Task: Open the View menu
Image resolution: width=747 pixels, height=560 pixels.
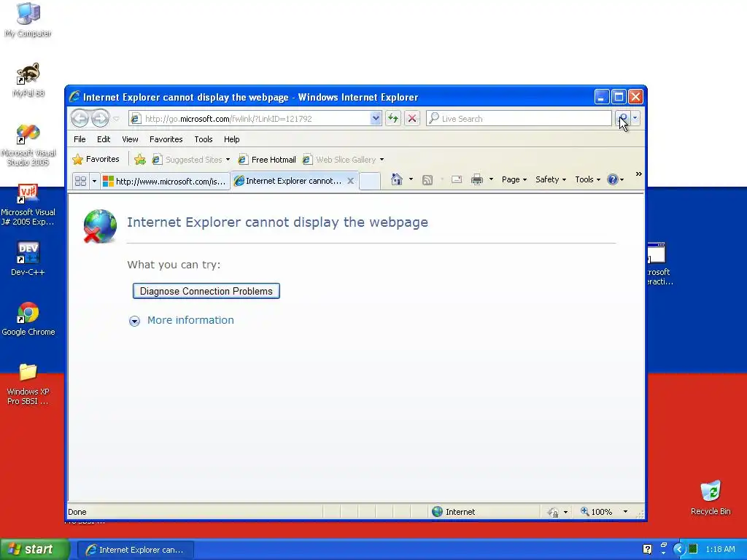Action: point(130,139)
